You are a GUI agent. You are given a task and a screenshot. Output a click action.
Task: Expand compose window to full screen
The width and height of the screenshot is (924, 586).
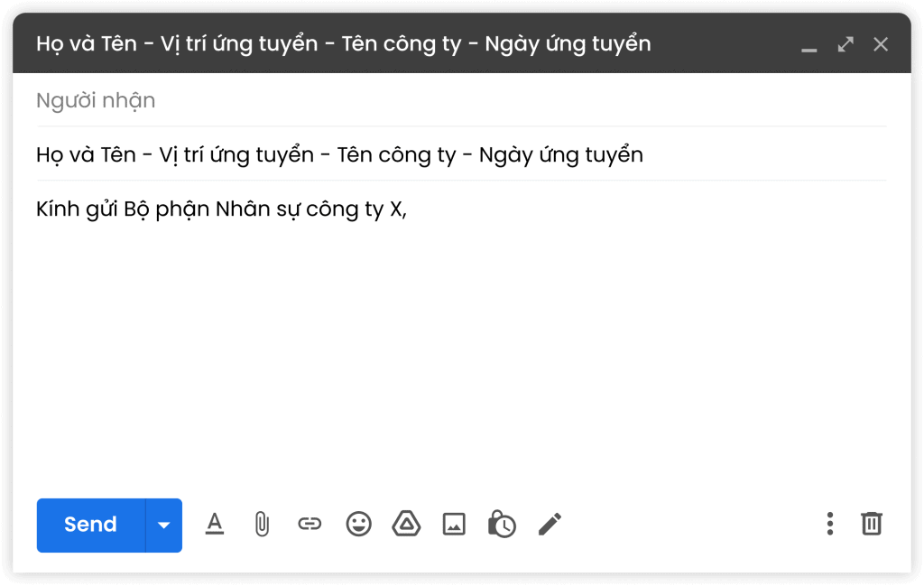pyautogui.click(x=845, y=44)
